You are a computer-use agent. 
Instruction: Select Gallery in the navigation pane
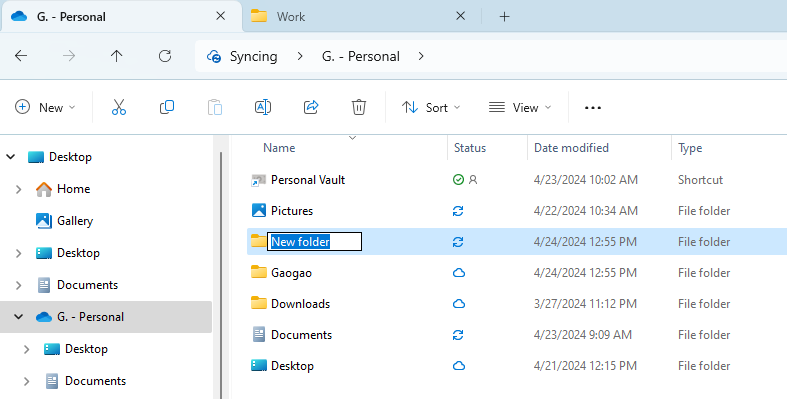75,221
